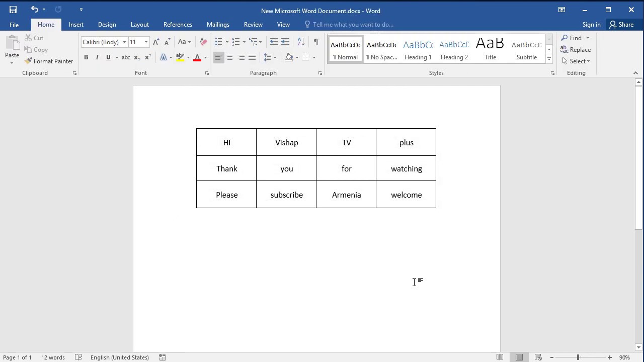Click the Save icon in quick access toolbar
This screenshot has height=362, width=644.
[13, 10]
